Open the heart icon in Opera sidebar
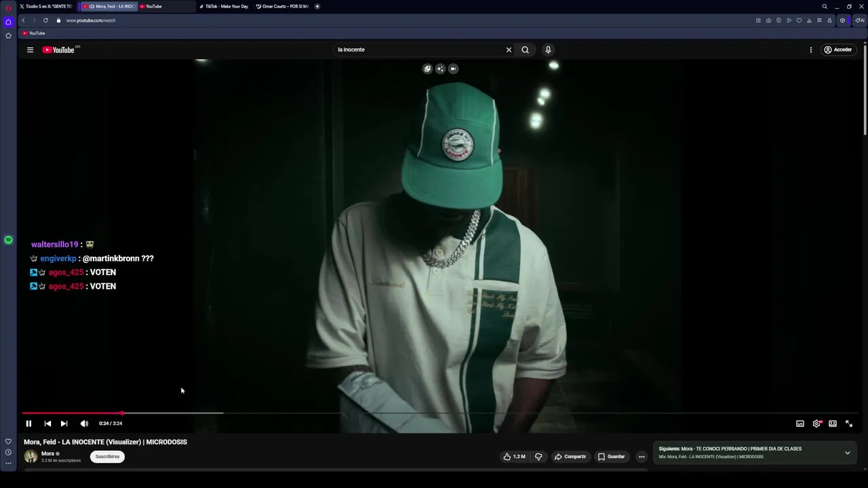Screen dimensions: 868x488 (8, 441)
